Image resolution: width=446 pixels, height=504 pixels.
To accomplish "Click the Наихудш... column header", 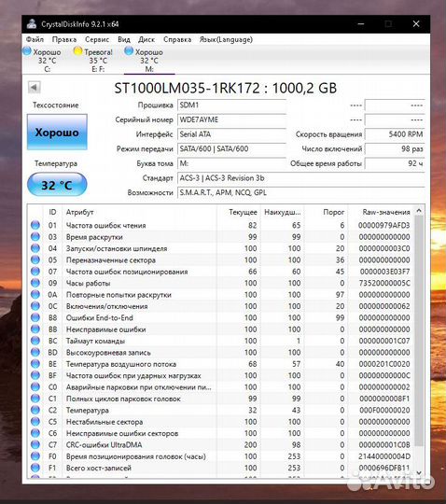I will tap(282, 212).
